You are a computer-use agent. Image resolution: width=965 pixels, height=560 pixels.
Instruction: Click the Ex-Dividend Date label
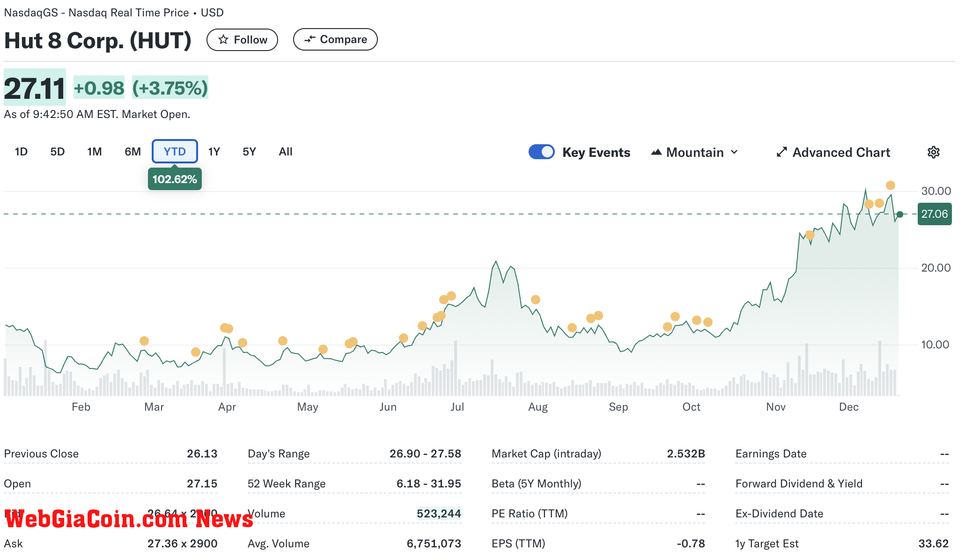point(780,514)
